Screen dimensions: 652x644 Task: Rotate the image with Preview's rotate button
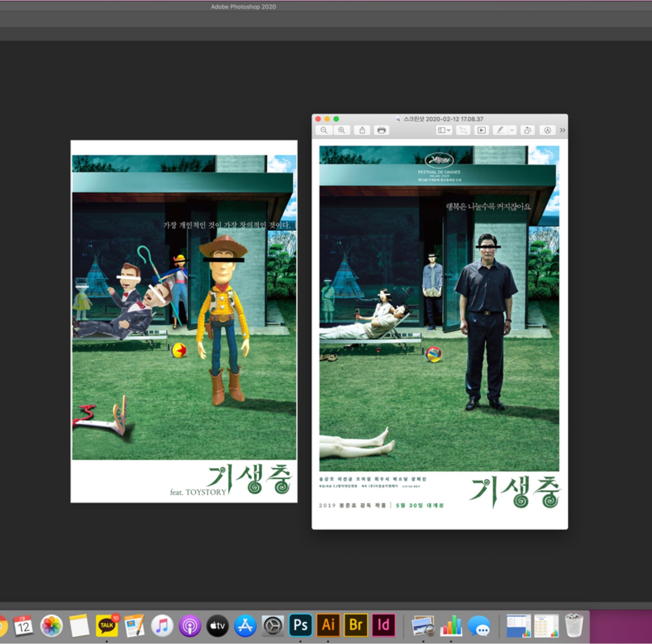tap(527, 130)
